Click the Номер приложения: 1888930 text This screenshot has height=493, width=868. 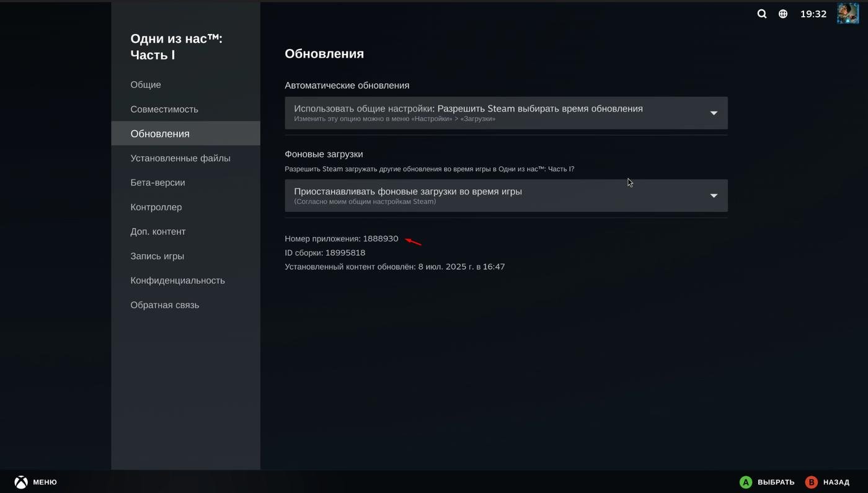[342, 239]
